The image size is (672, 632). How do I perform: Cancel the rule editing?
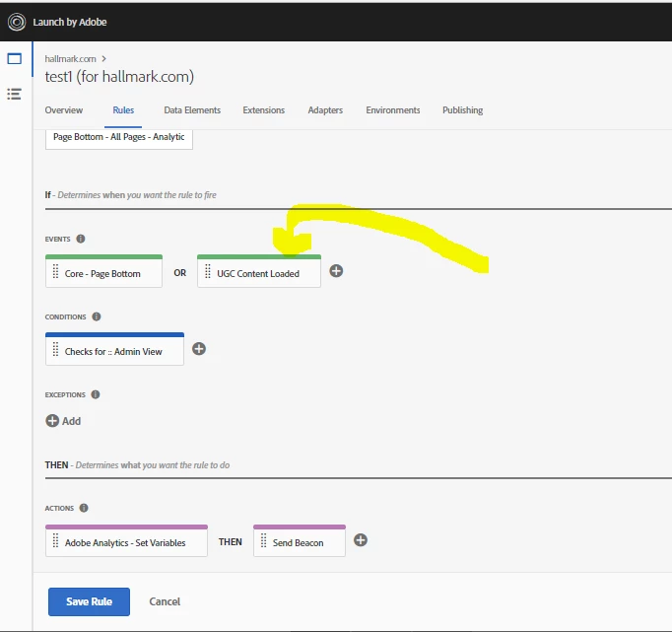[x=165, y=601]
